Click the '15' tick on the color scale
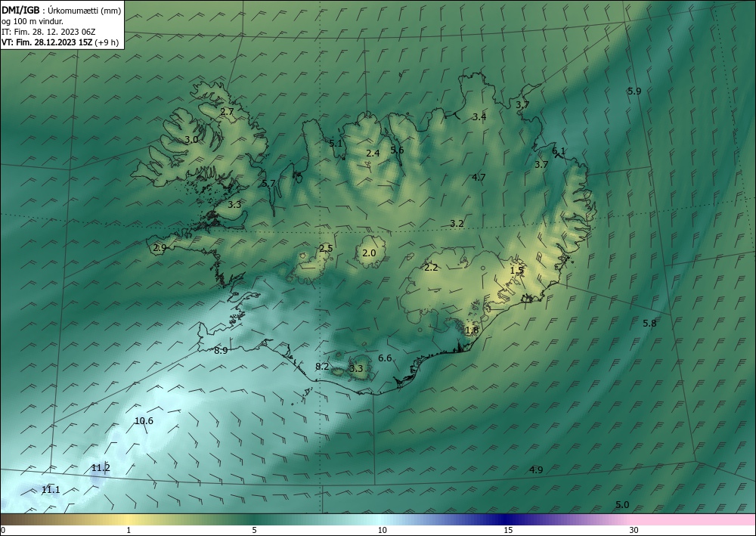The width and height of the screenshot is (756, 536). [508, 530]
